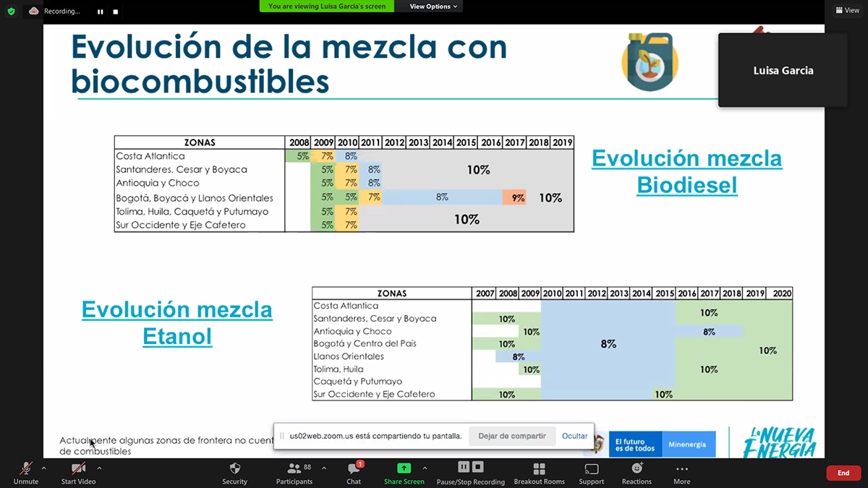The width and height of the screenshot is (868, 488).
Task: Click the green encryption shield icon
Action: 11,11
